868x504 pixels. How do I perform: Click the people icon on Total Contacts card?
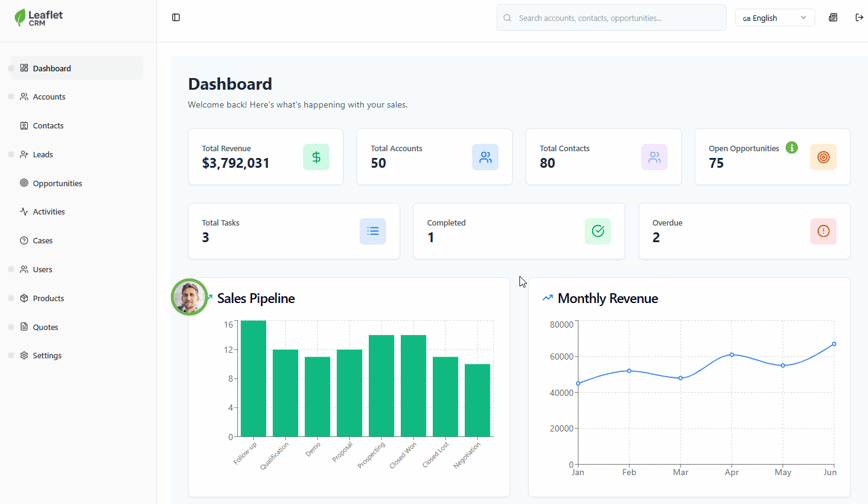coord(654,157)
